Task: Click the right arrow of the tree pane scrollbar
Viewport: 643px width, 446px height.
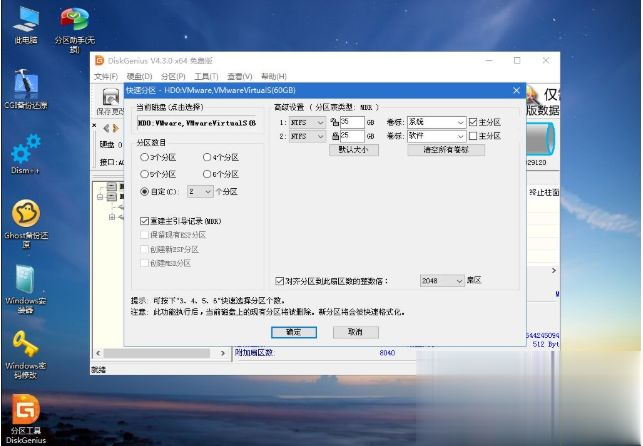Action: [223, 353]
